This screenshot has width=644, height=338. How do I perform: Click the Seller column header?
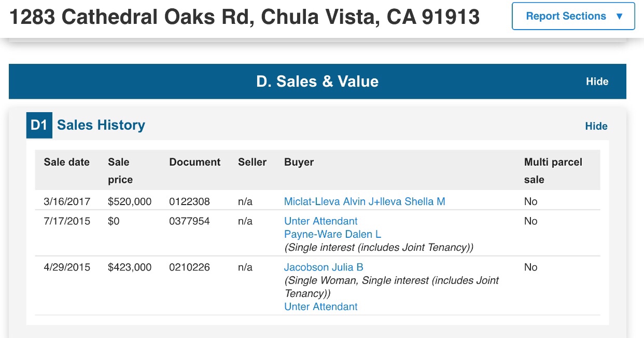(252, 162)
